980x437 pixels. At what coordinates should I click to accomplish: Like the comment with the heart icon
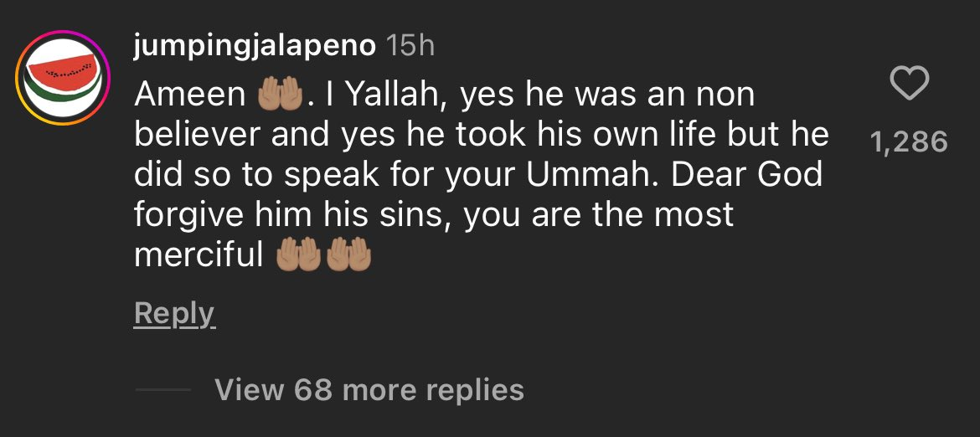(x=909, y=84)
